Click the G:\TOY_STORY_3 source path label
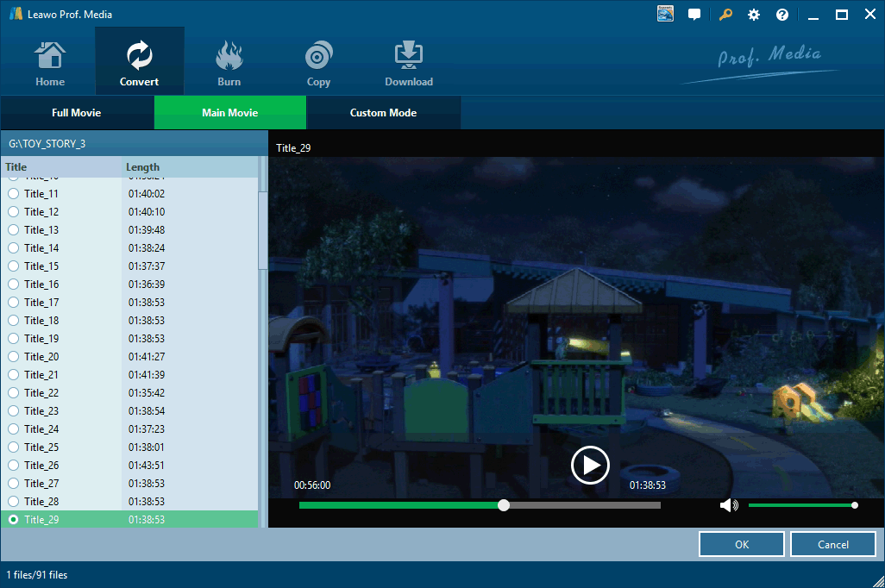This screenshot has width=885, height=588. tap(47, 144)
